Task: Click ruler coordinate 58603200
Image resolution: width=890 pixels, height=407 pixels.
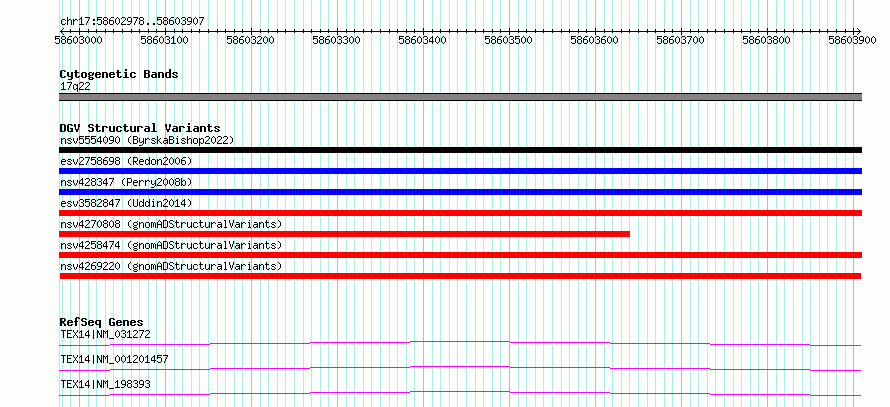Action: (250, 41)
